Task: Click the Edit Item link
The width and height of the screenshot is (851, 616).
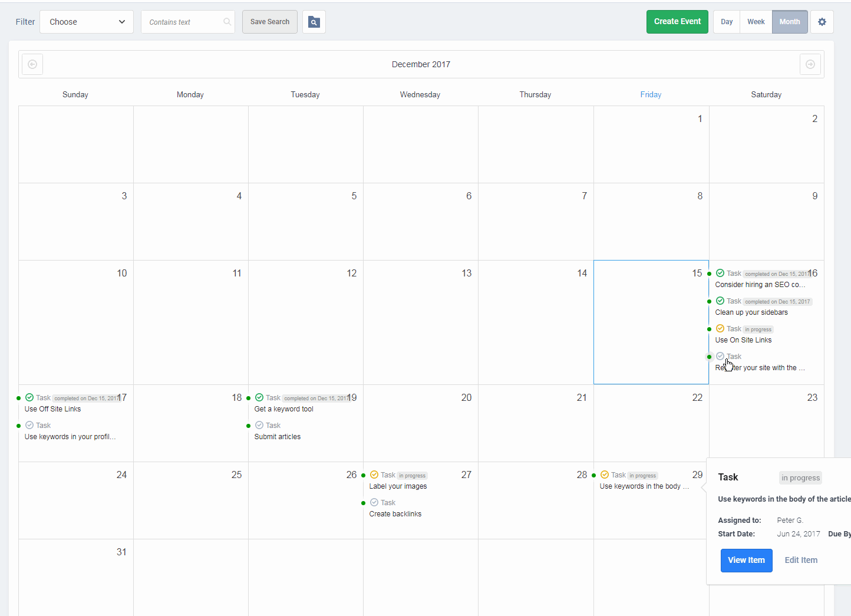Action: click(x=801, y=560)
